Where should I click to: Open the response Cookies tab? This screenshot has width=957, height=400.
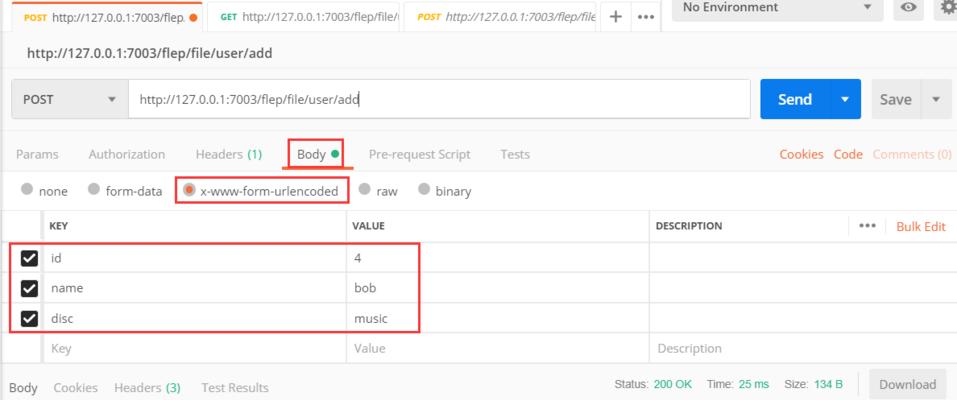(76, 387)
